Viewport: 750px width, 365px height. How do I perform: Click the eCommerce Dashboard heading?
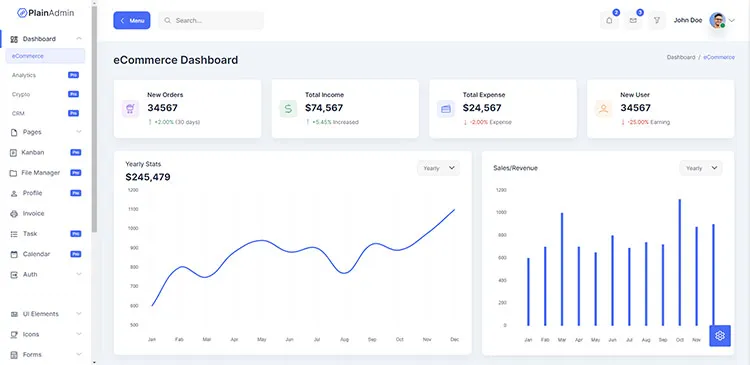click(176, 60)
